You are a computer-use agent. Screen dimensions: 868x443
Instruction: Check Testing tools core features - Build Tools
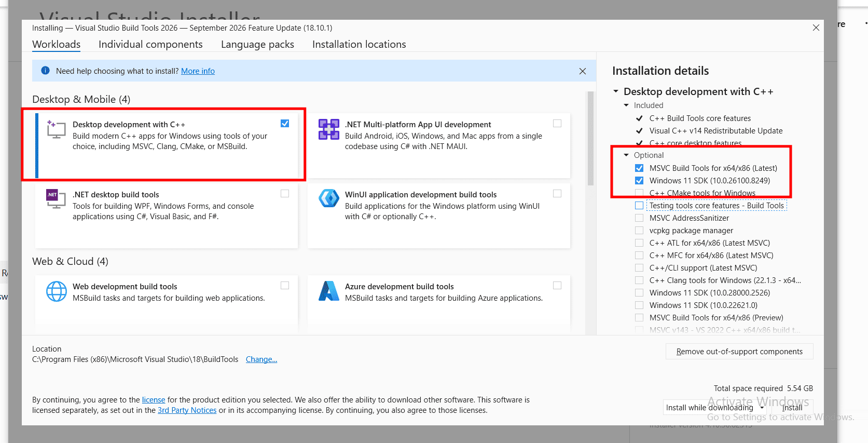(639, 206)
